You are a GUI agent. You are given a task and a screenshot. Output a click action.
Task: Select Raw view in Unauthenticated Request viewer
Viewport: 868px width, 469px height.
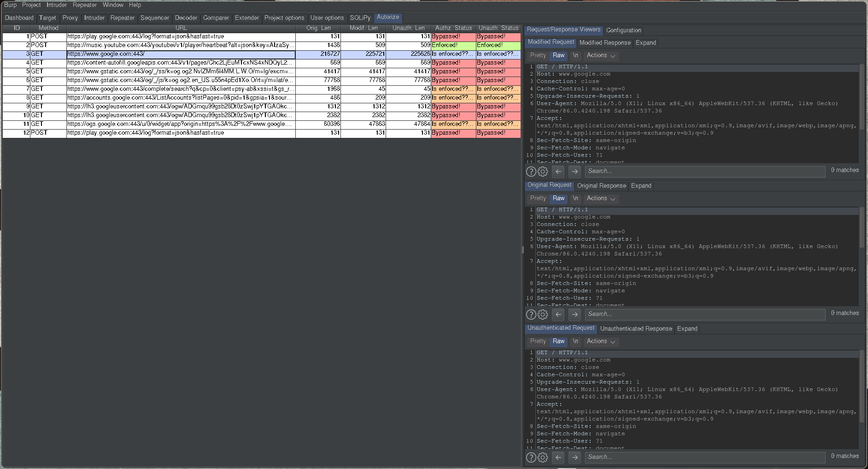558,341
